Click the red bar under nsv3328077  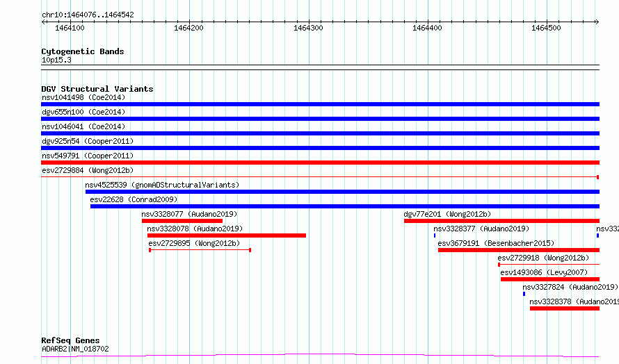[x=182, y=221]
